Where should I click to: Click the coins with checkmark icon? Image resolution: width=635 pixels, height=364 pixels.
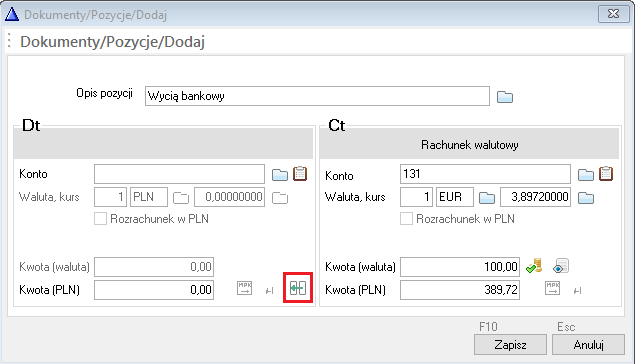pos(534,266)
